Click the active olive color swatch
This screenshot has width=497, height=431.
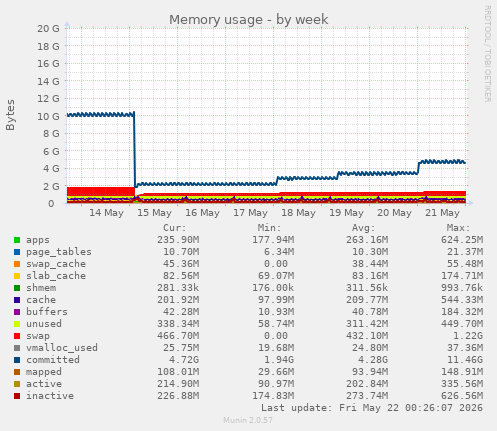point(17,384)
